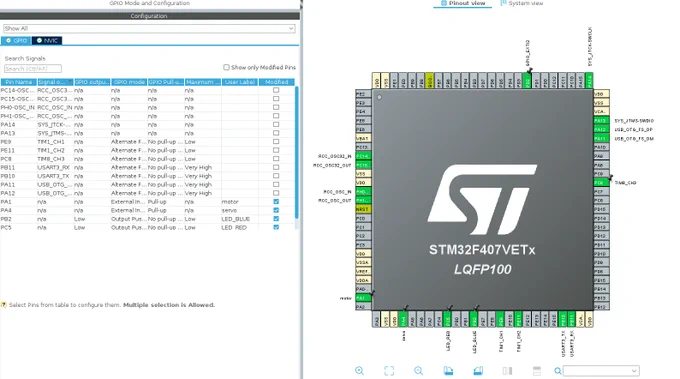680x379 pixels.
Task: Toggle Modified checkbox for PC5 row
Action: 276,227
